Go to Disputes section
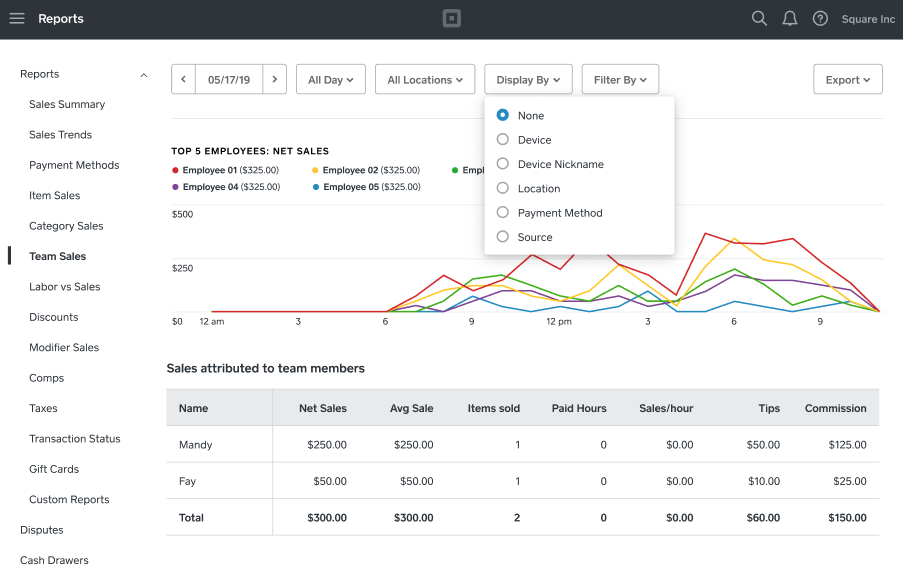 (x=41, y=530)
